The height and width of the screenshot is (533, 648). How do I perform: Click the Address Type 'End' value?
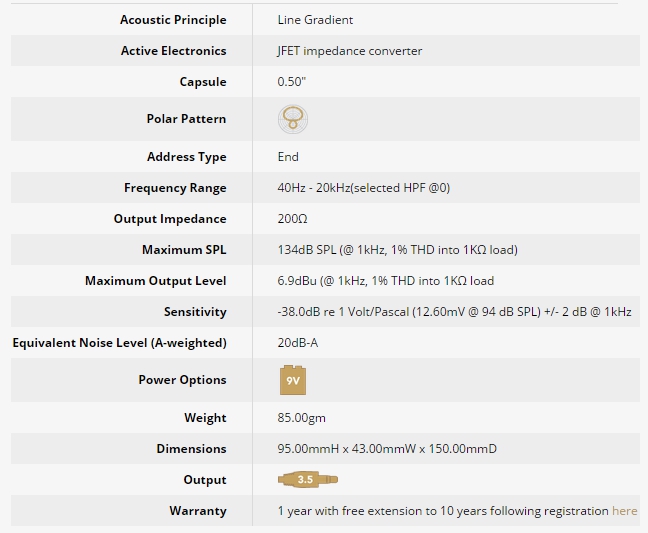(288, 157)
